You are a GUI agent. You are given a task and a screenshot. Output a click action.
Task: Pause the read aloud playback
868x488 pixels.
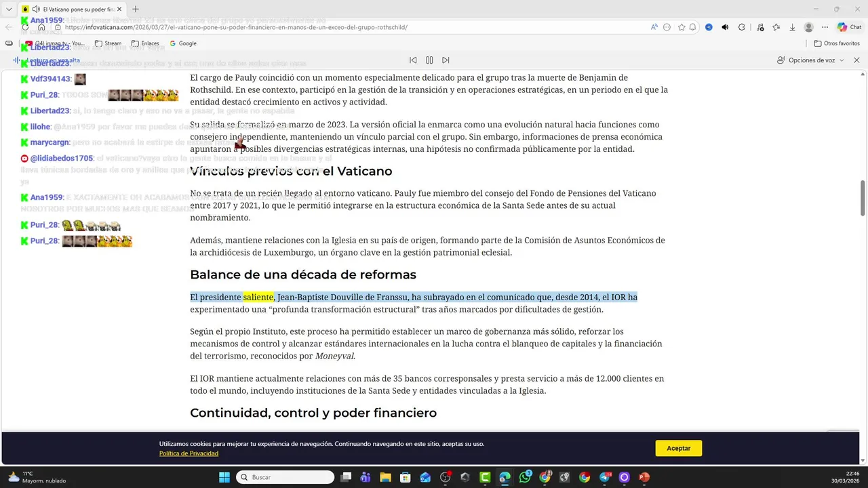(x=429, y=60)
